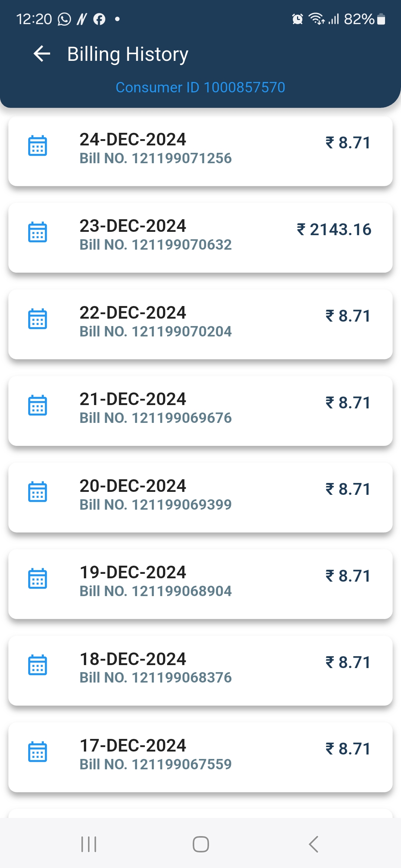Tap calendar icon for 23-DEC-2024 bill
401x868 pixels.
[38, 232]
